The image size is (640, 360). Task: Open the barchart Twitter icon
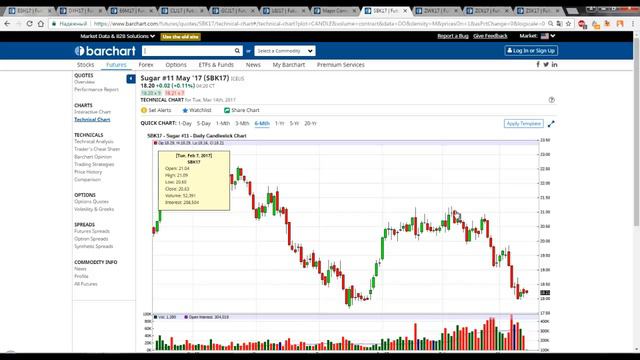546,64
